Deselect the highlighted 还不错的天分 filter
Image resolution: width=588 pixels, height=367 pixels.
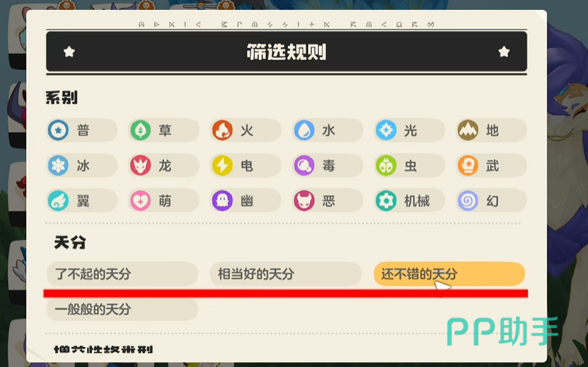point(449,274)
